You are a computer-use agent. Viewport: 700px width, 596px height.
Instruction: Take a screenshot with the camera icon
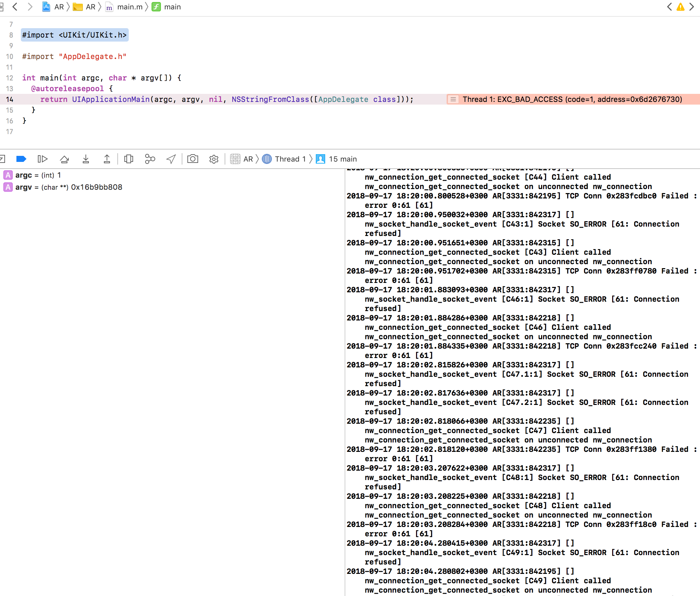192,159
